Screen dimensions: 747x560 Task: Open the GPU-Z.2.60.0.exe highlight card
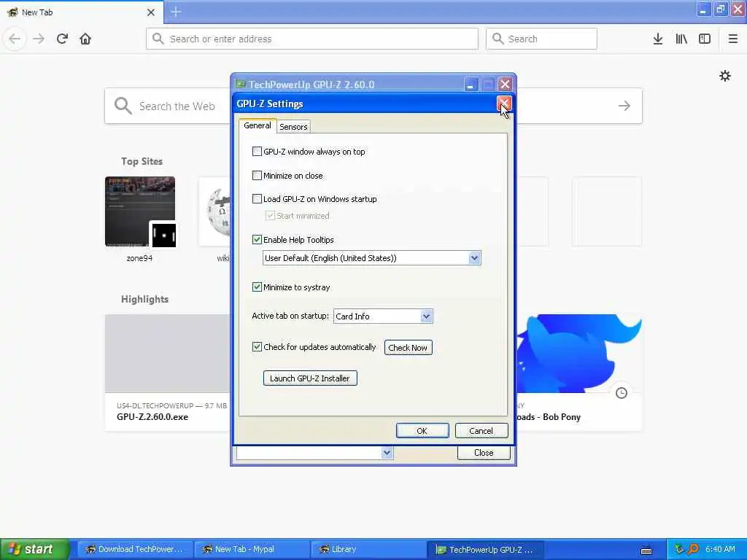(167, 373)
